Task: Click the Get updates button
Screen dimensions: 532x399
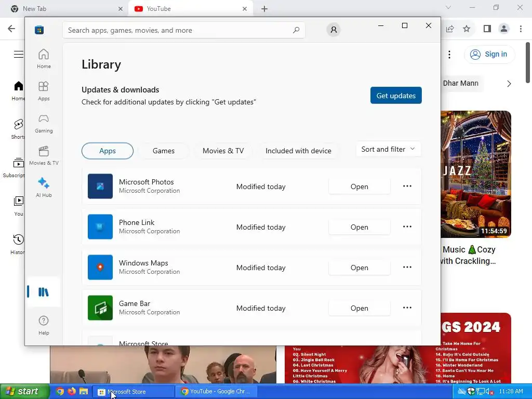Action: point(396,96)
